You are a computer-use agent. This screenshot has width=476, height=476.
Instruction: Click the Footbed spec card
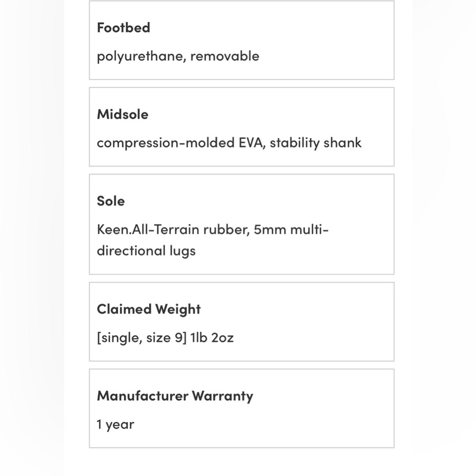[242, 40]
